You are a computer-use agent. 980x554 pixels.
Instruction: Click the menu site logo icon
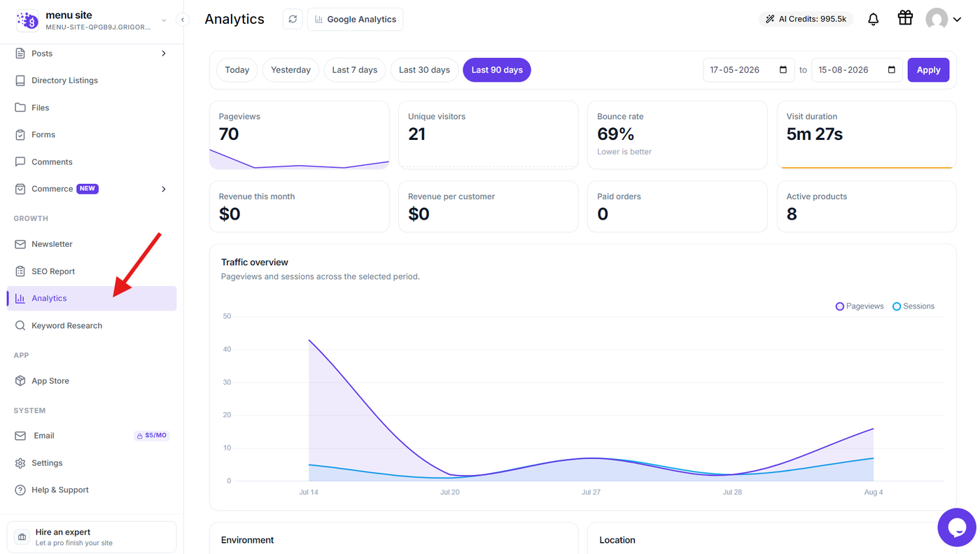pyautogui.click(x=27, y=20)
